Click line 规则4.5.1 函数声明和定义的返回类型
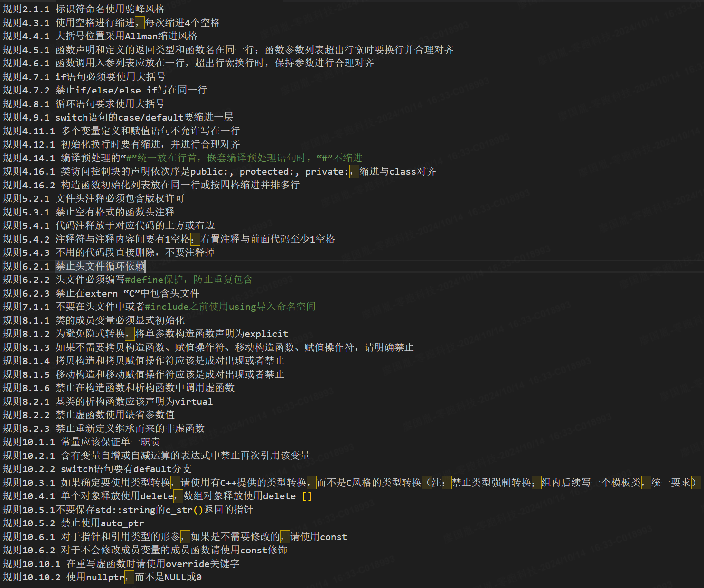Image resolution: width=704 pixels, height=588 pixels. [228, 50]
